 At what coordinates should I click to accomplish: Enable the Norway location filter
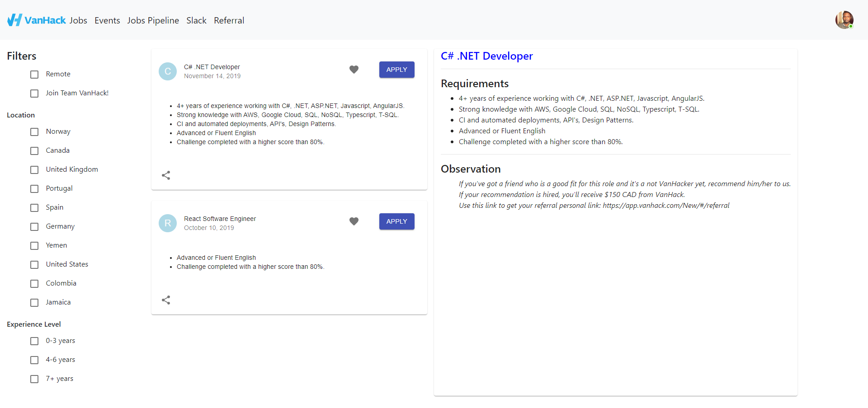(x=34, y=131)
